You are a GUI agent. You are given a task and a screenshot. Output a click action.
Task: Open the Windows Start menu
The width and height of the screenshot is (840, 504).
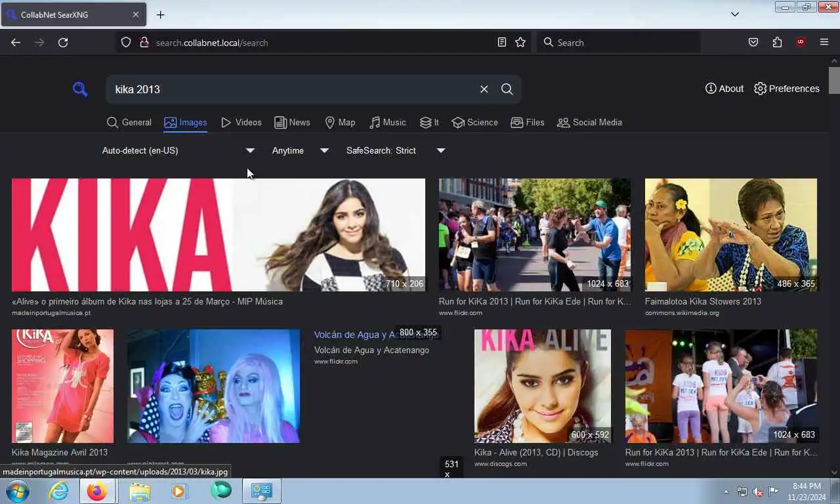pyautogui.click(x=16, y=491)
